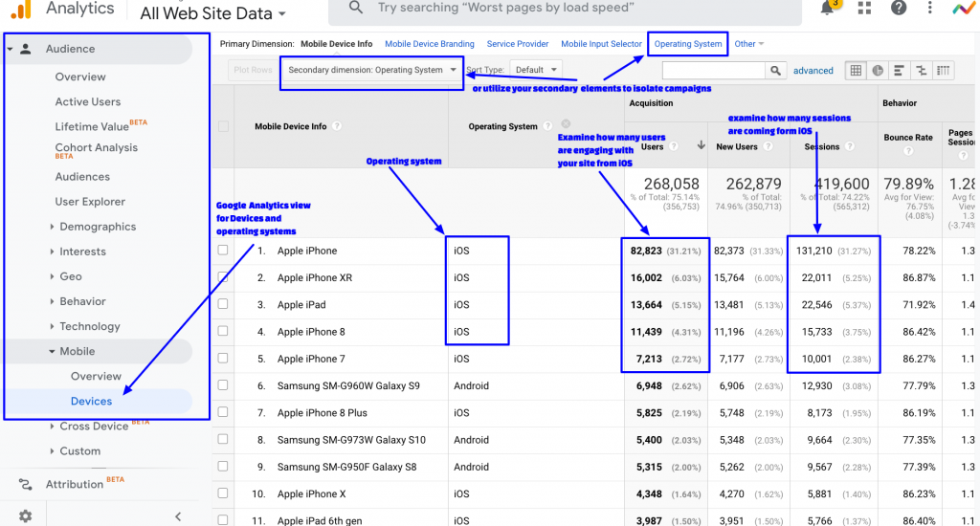Screen dimensions: 980x526
Task: Expand the Custom section
Action: point(75,451)
